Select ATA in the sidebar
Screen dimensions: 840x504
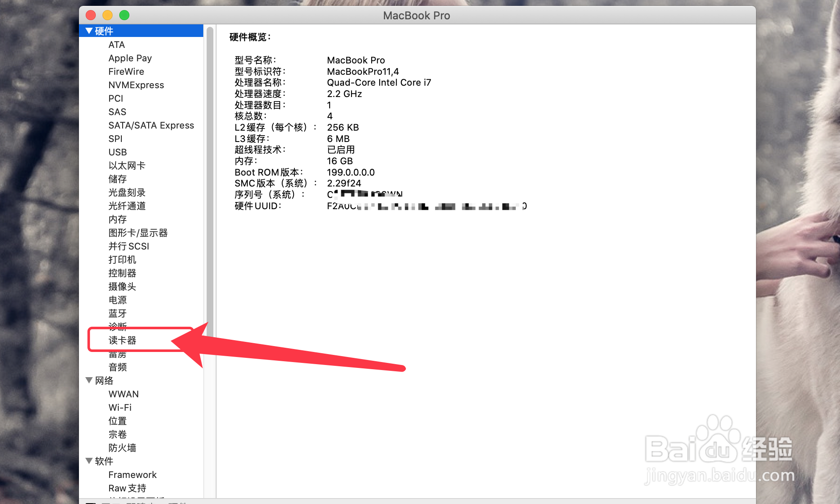tap(116, 45)
